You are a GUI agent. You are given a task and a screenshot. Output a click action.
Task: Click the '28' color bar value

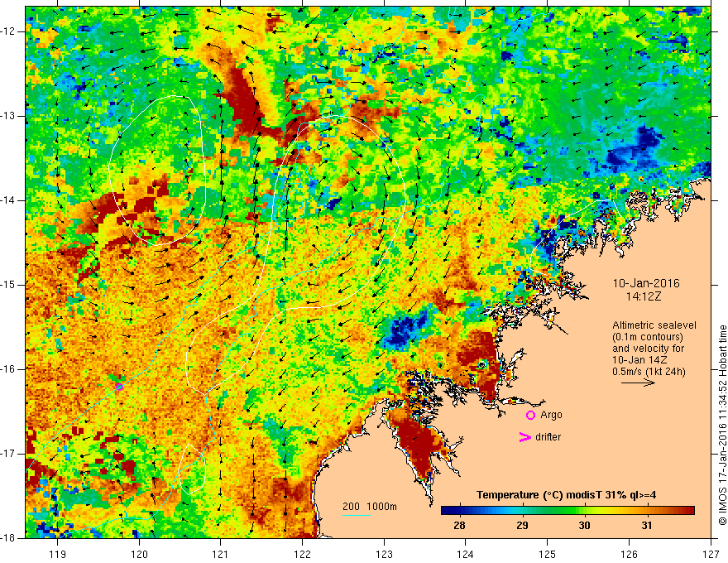coord(459,526)
